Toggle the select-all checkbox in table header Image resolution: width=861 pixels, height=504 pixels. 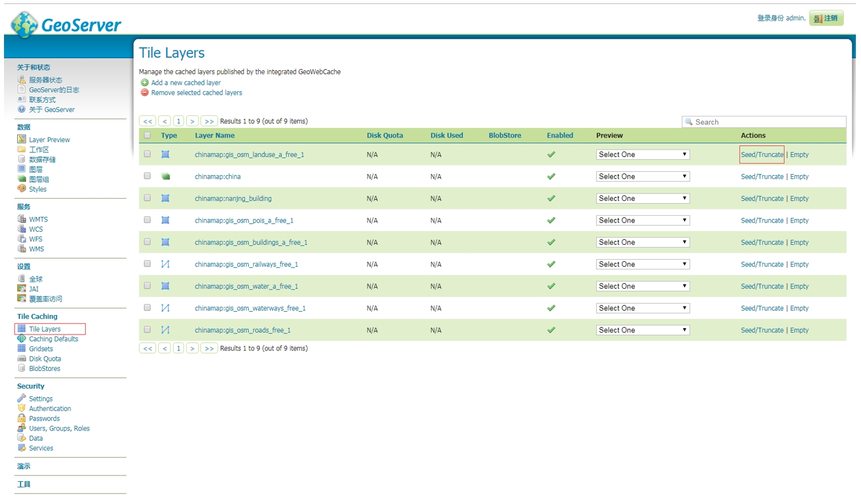coord(147,135)
